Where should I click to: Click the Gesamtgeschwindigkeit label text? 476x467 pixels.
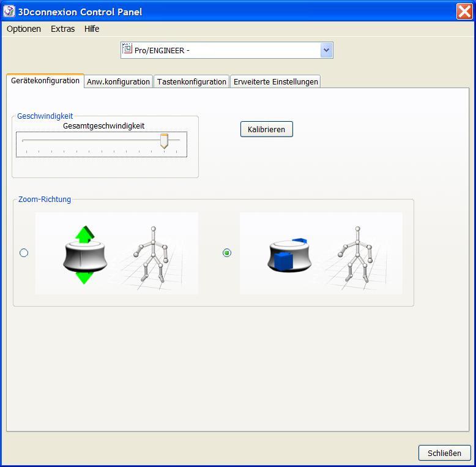104,126
